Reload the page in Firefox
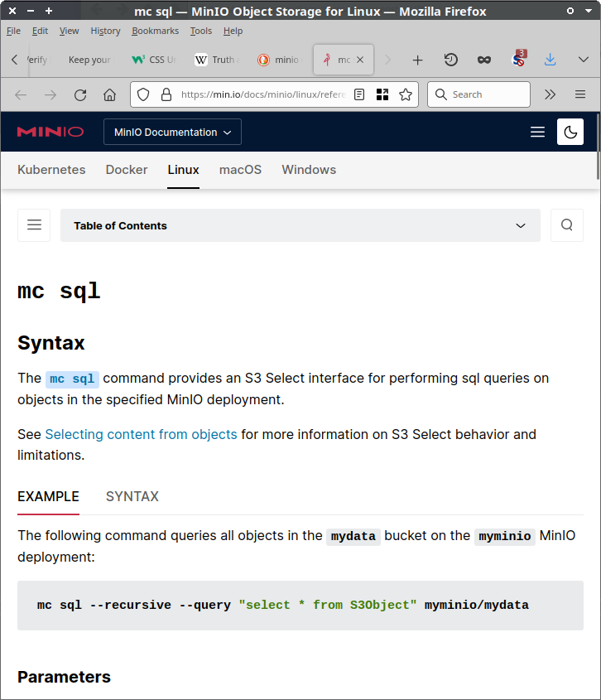This screenshot has height=700, width=601. (x=80, y=94)
